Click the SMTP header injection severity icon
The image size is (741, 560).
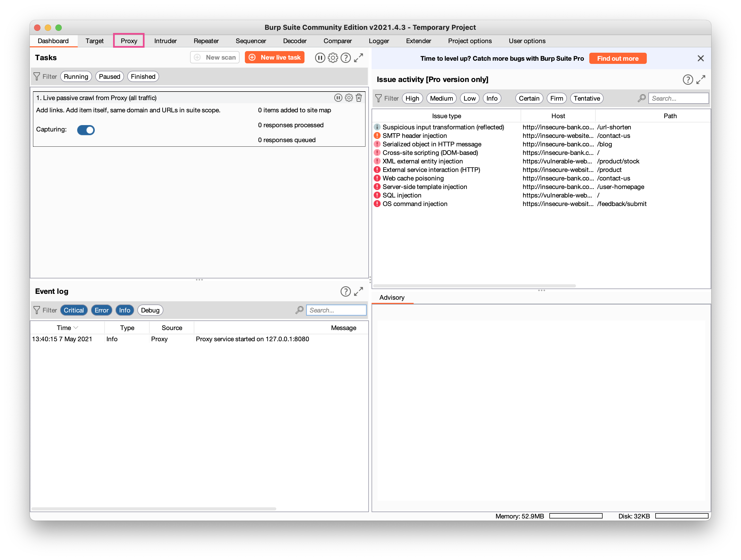377,136
